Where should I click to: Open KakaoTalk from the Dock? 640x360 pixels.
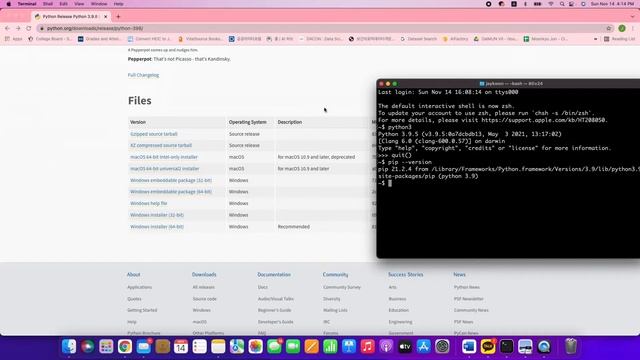[x=488, y=347]
